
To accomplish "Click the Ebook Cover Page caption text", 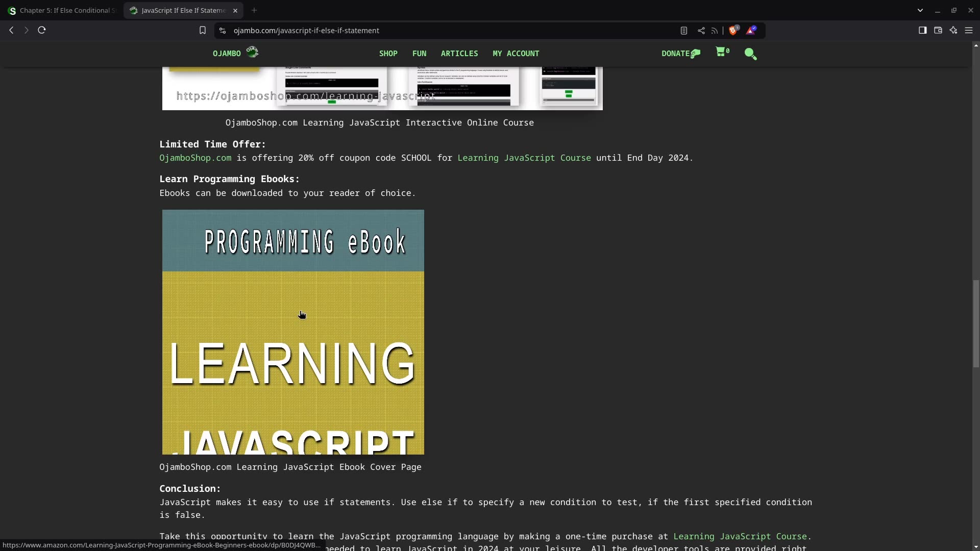I will pyautogui.click(x=290, y=467).
